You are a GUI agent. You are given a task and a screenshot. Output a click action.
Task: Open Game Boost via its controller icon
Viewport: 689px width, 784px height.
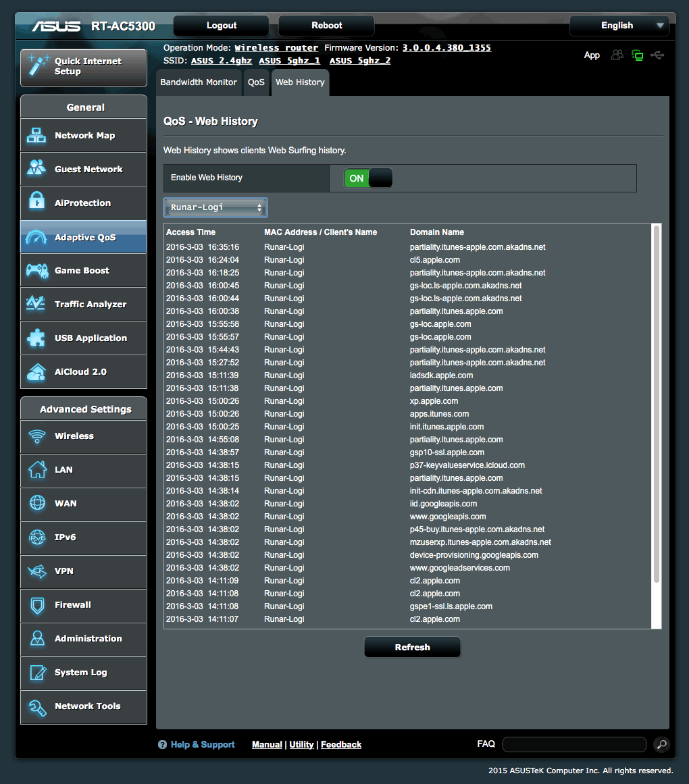click(x=39, y=270)
